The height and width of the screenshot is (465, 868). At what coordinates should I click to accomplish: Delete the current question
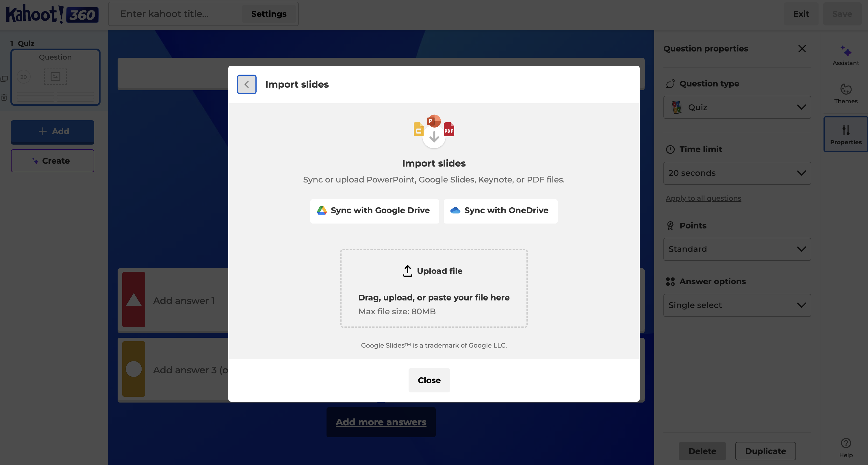click(x=702, y=451)
